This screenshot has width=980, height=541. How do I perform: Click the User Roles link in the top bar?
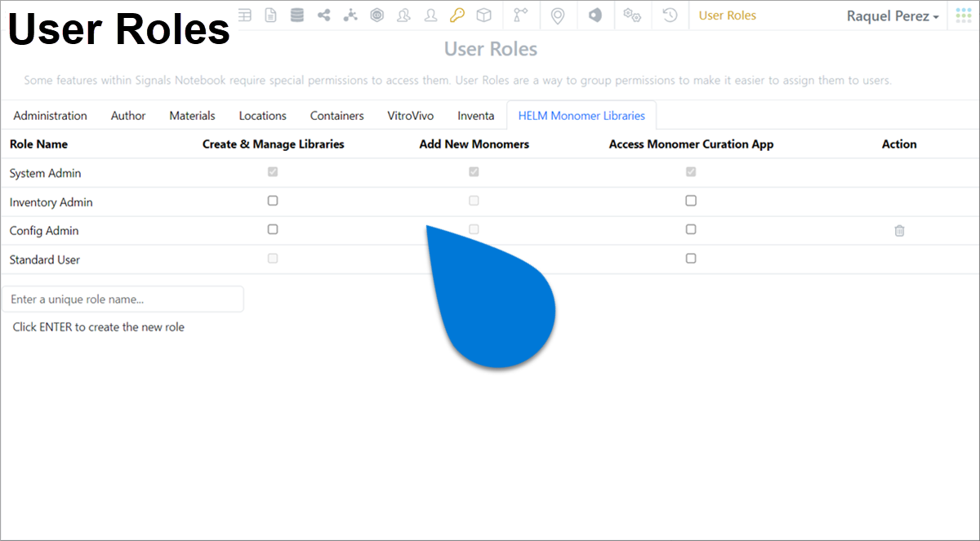tap(728, 16)
